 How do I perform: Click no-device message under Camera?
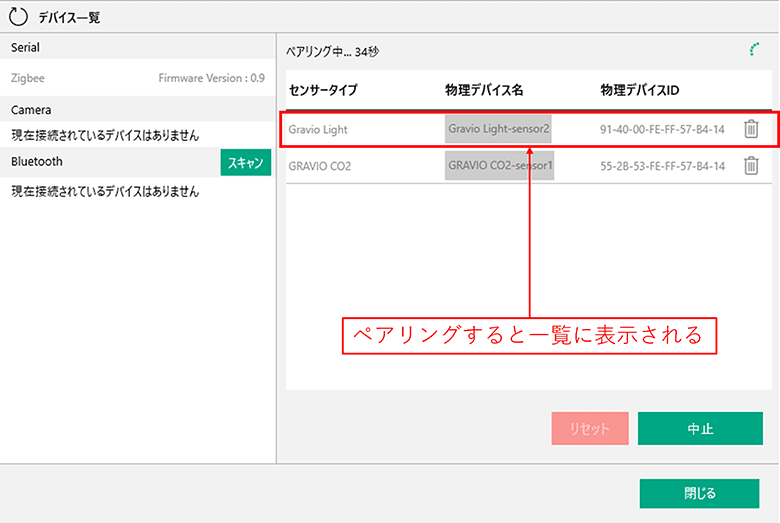105,135
